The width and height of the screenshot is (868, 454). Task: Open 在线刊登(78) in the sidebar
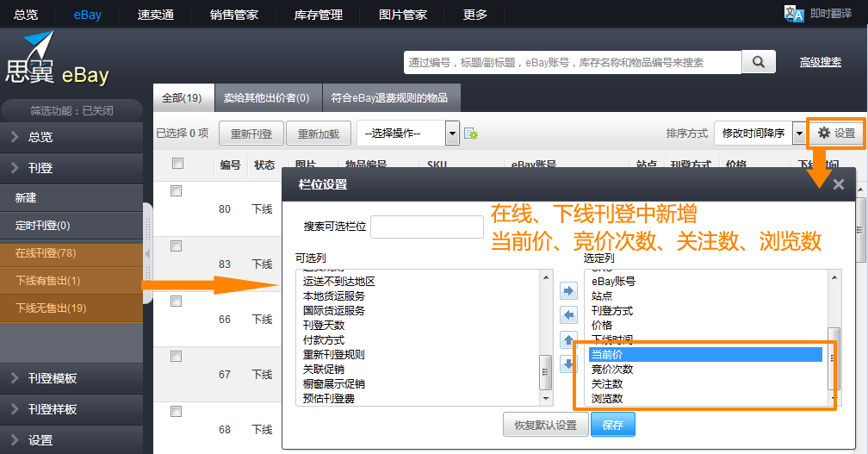coord(71,253)
